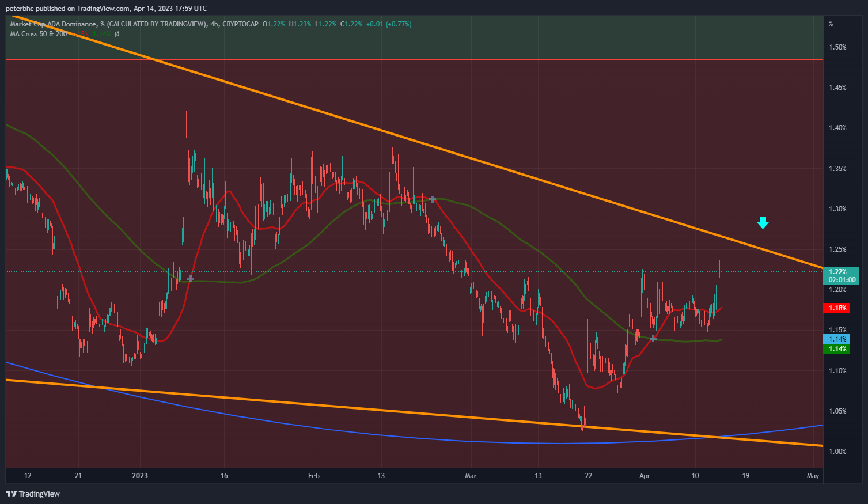Click the +0.01 (+0.77%) change value

389,24
